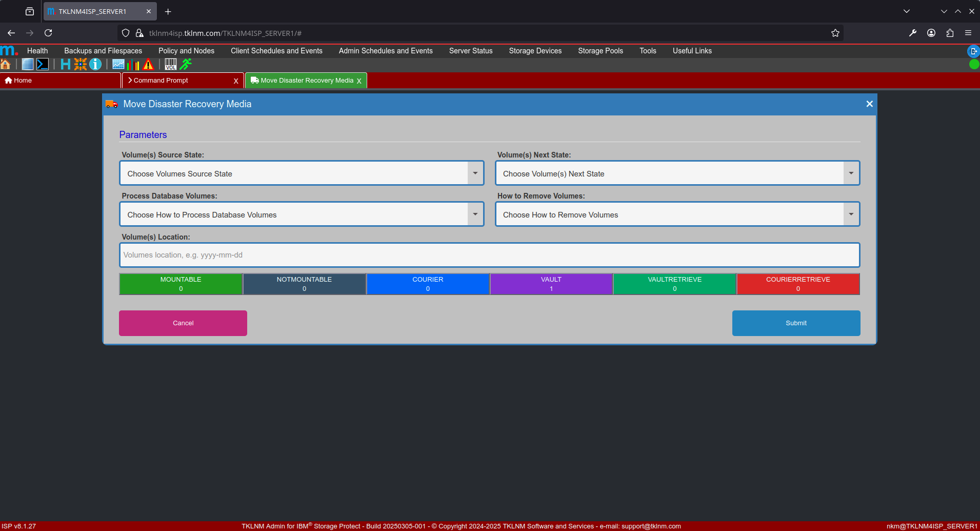Click the house Home icon in toolbar
The image size is (980, 531).
[x=6, y=64]
